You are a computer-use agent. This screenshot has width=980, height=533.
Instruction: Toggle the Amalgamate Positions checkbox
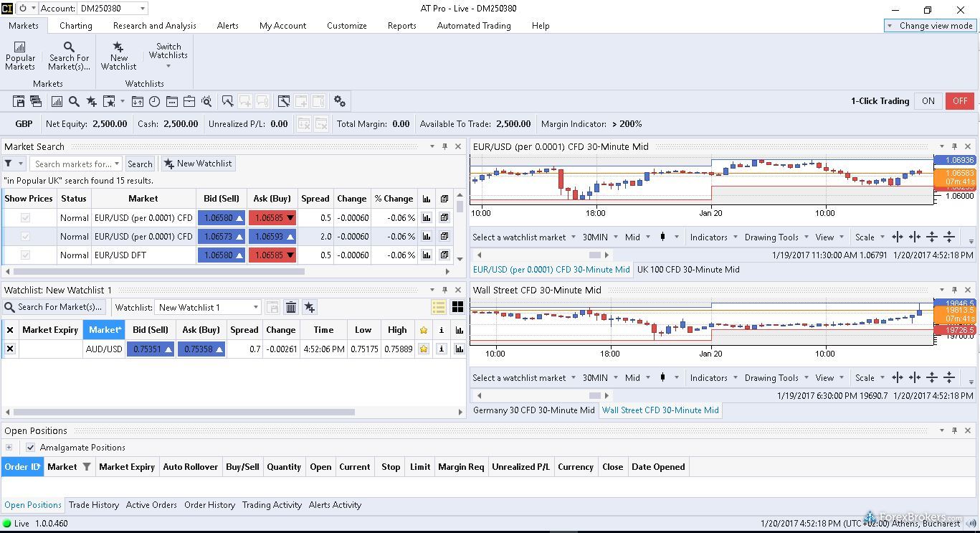click(x=30, y=447)
